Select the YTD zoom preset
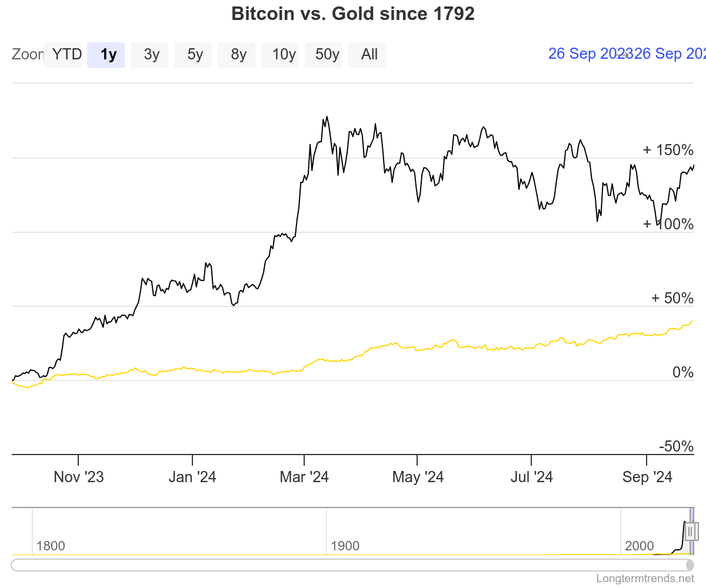The image size is (706, 588). 62,54
